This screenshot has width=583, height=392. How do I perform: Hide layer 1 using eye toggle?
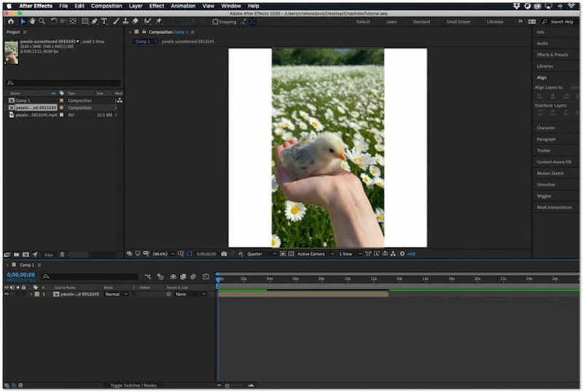click(7, 294)
